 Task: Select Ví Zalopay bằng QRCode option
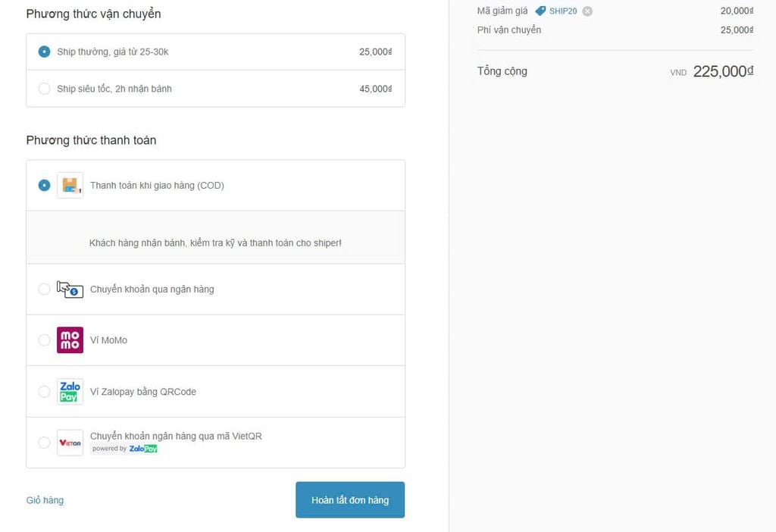click(44, 392)
